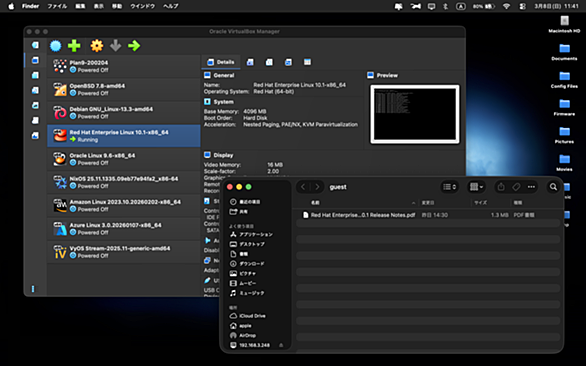Viewport: 586px width, 366px height.
Task: Open ダウンロード in Finder sidebar
Action: (252, 264)
